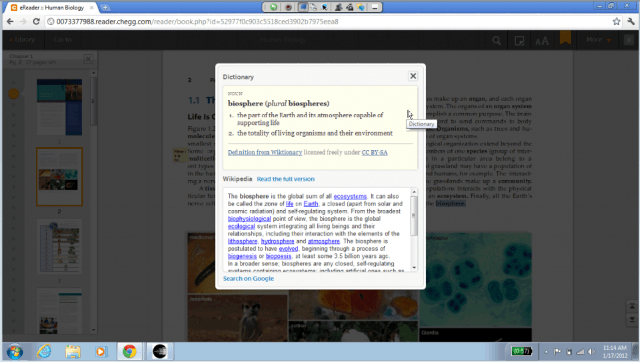Image resolution: width=640 pixels, height=362 pixels.
Task: Open the AA font size control
Action: coord(542,41)
